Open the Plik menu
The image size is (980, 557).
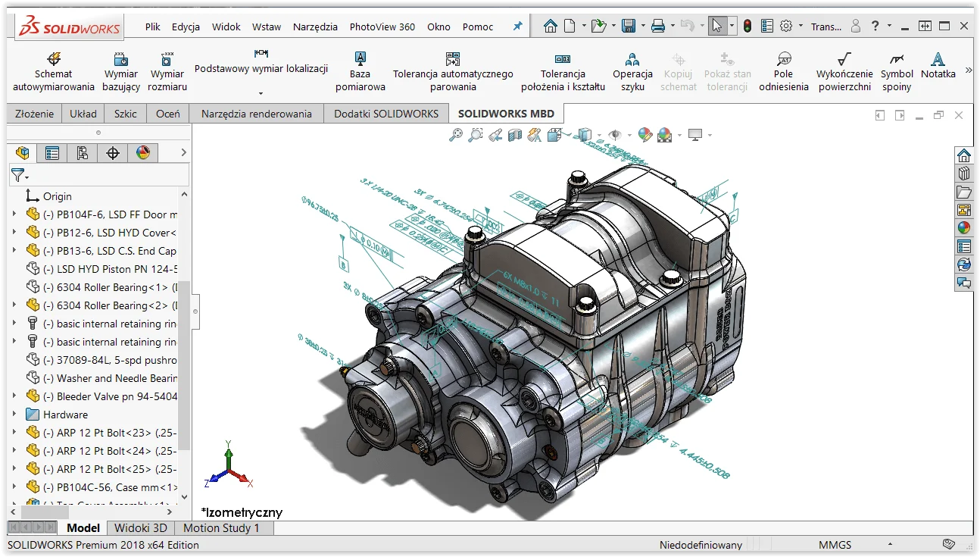153,27
